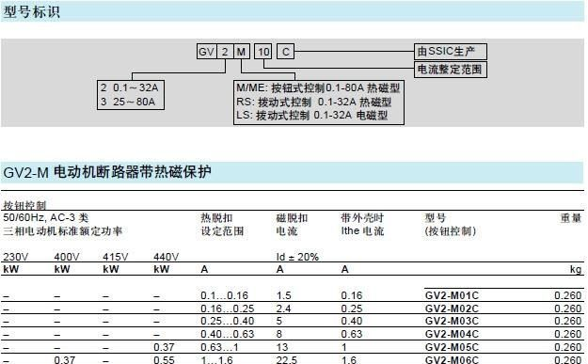Click the magnetic trip value 2.4
This screenshot has width=588, height=364.
tap(283, 309)
